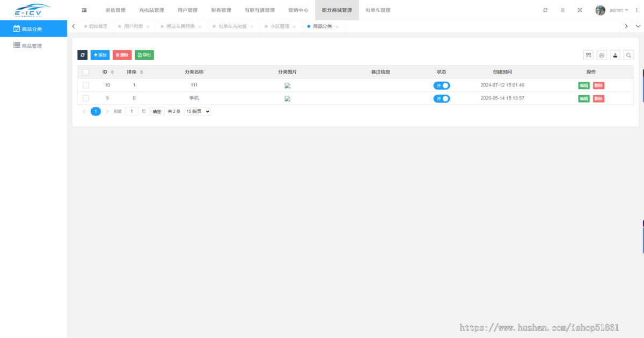
Task: Select 商品分类 in the sidebar
Action: 33,29
